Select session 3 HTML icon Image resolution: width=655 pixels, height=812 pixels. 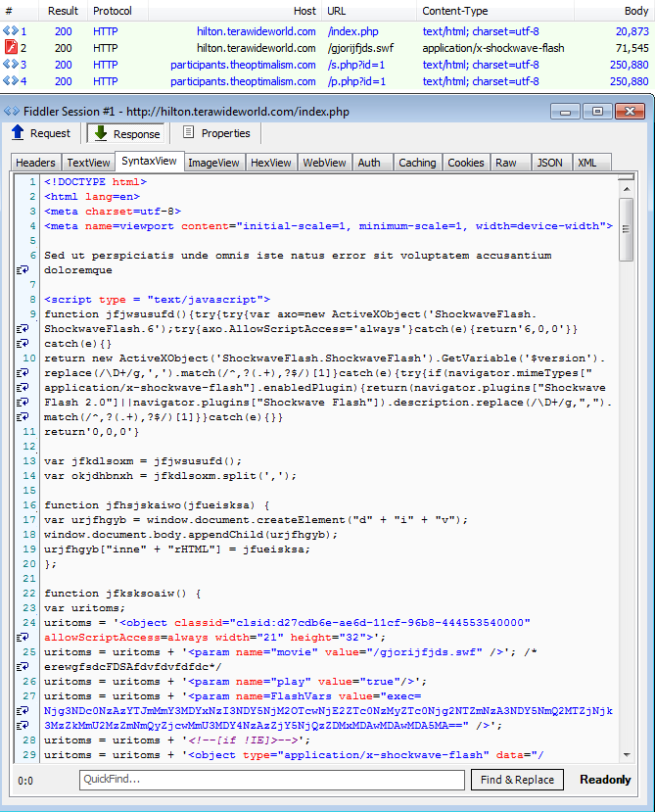[x=11, y=65]
